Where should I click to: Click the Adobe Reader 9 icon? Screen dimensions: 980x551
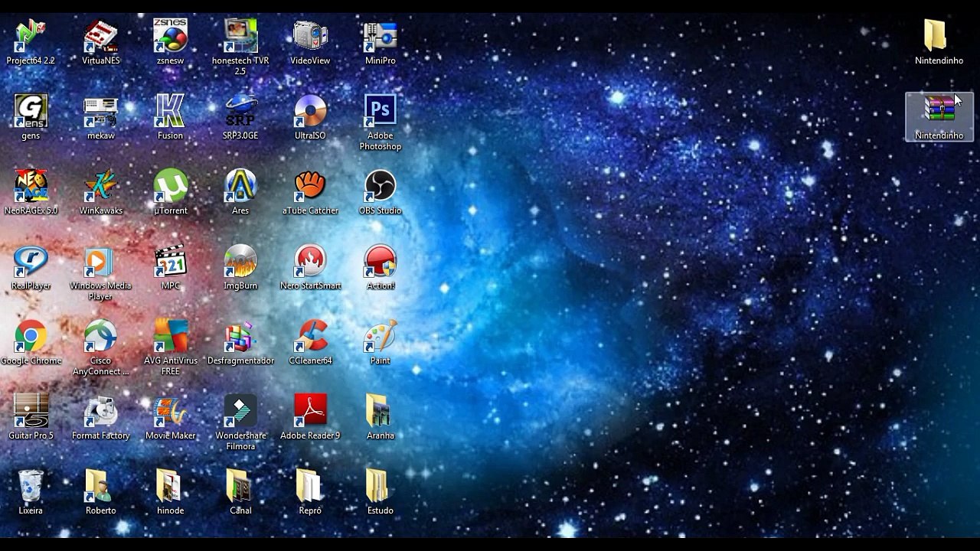(x=310, y=411)
